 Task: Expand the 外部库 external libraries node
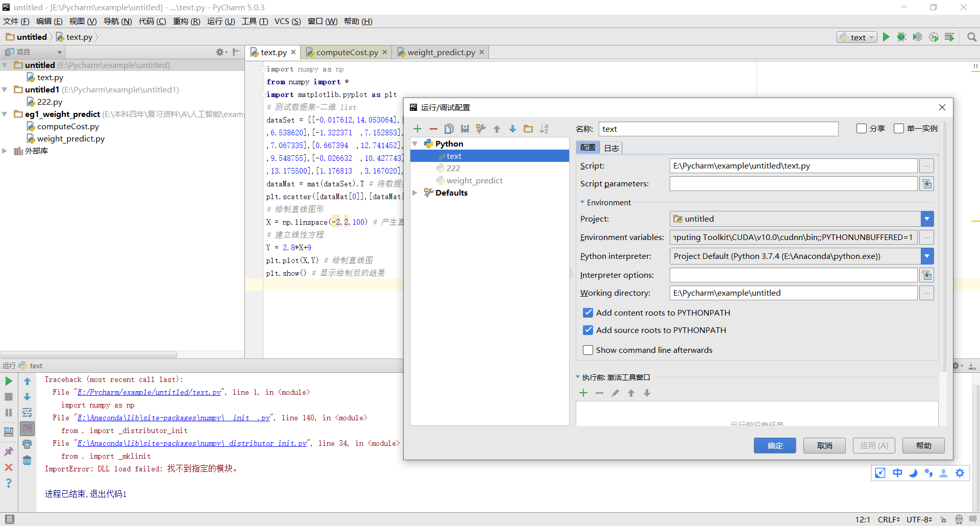(x=5, y=151)
